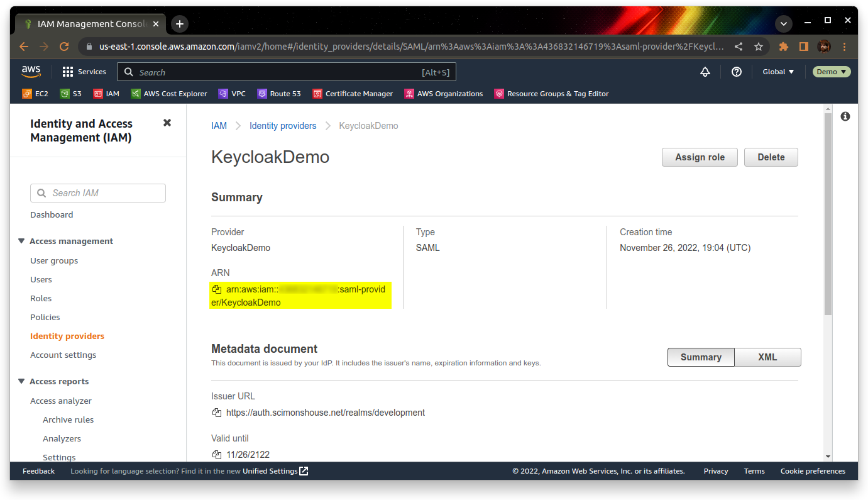Switch metadata view to Summary
Image resolution: width=868 pixels, height=500 pixels.
pyautogui.click(x=701, y=357)
